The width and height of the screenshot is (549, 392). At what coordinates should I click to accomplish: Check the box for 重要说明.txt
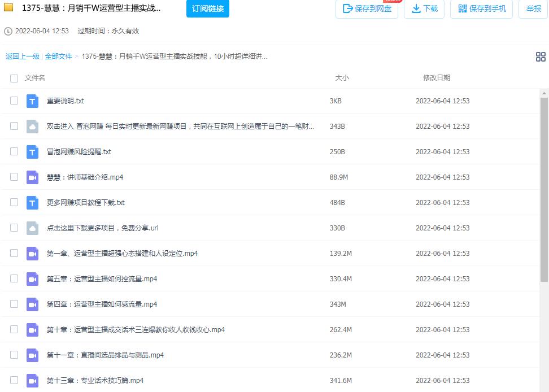[x=14, y=101]
